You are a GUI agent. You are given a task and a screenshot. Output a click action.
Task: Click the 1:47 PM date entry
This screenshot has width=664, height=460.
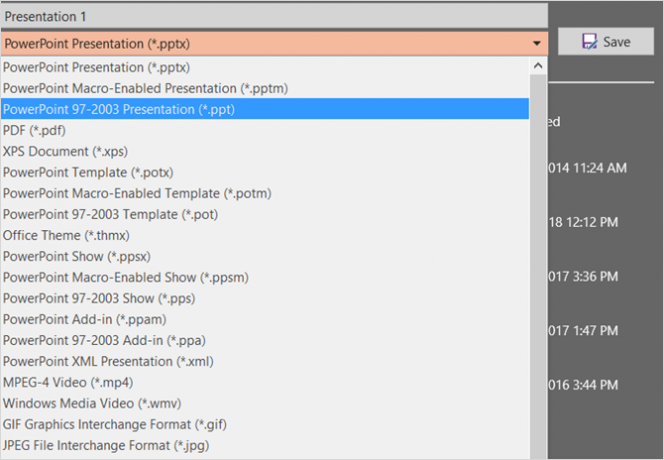point(583,331)
